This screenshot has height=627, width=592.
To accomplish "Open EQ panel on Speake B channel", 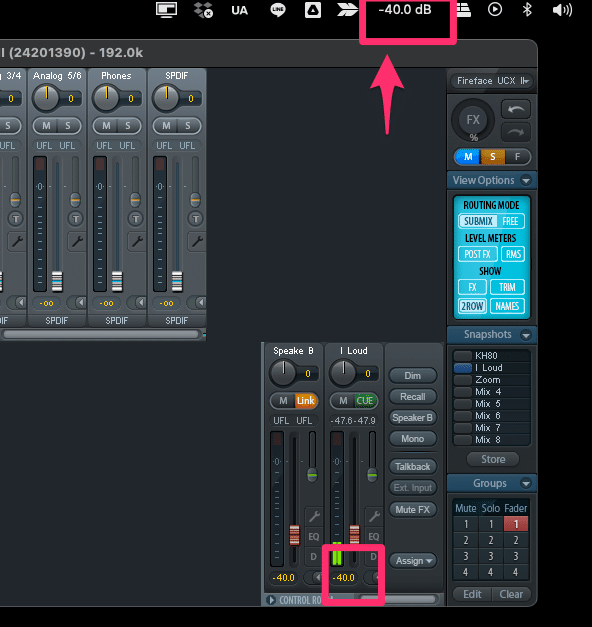I will tap(314, 537).
